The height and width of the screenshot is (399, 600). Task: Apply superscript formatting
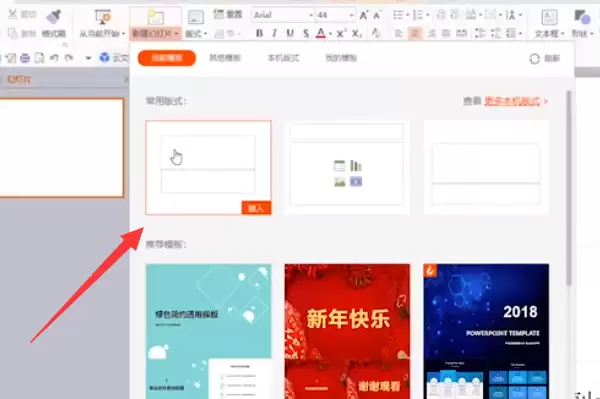(341, 34)
